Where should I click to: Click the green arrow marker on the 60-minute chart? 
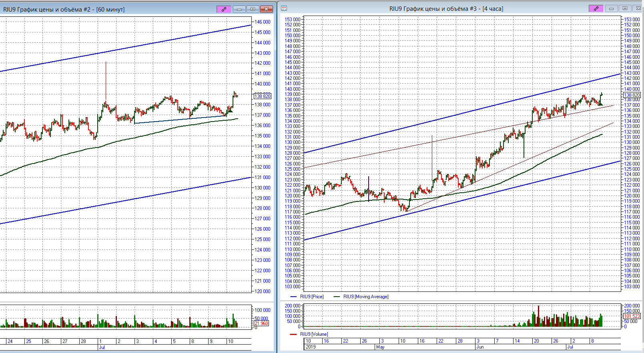click(230, 110)
